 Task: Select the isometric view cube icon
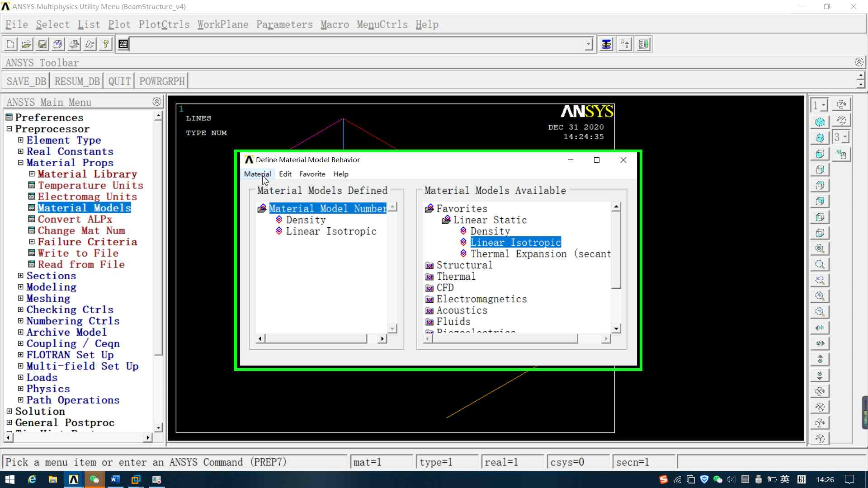[x=820, y=122]
